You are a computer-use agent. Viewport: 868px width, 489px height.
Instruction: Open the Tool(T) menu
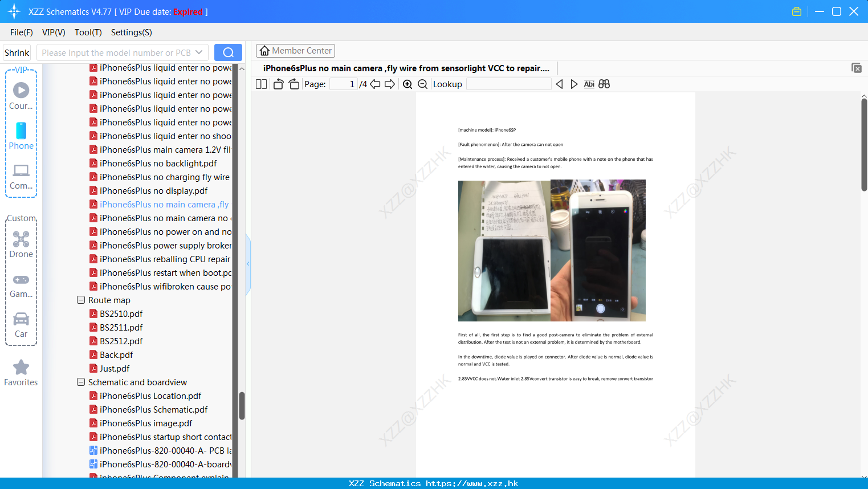[88, 32]
